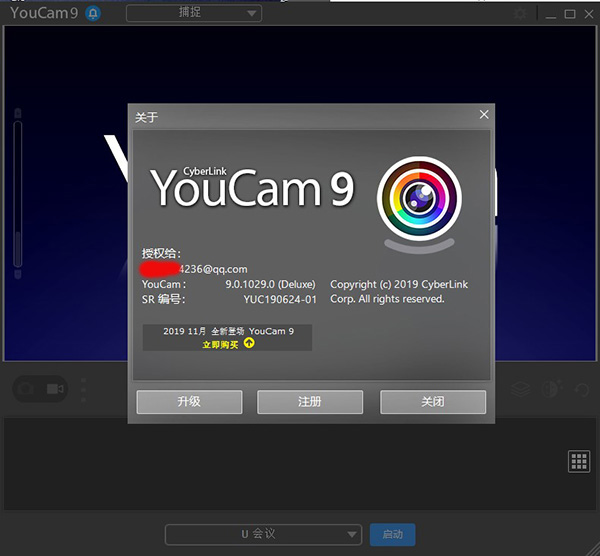Click the yellow up-arrow purchase icon
Viewport: 600px width, 556px height.
click(x=249, y=343)
